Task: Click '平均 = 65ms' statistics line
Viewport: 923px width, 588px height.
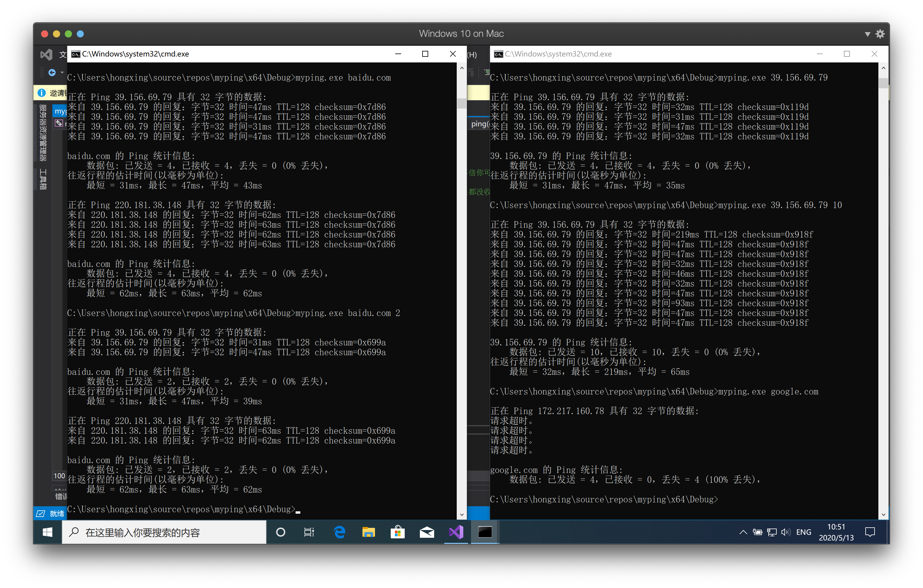Action: pos(599,372)
